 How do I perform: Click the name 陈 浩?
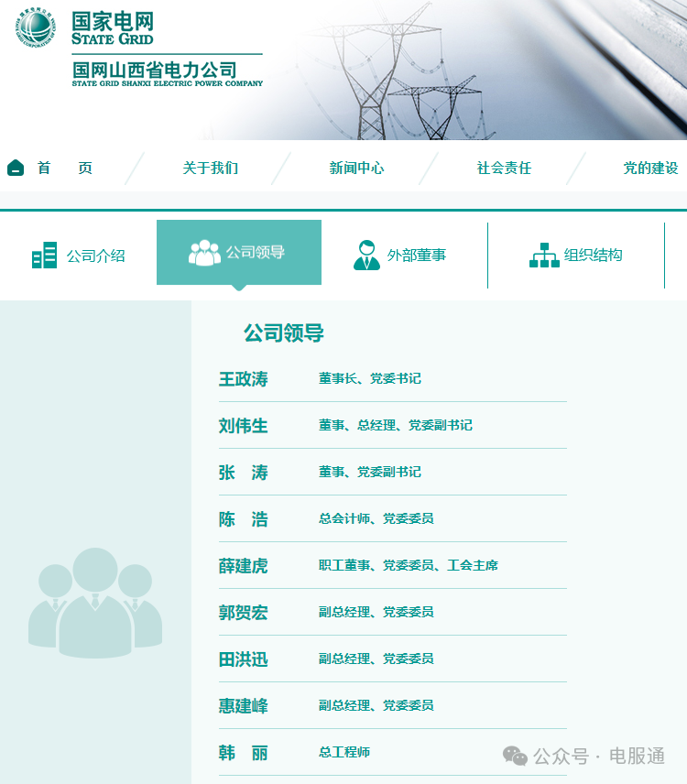point(244,519)
